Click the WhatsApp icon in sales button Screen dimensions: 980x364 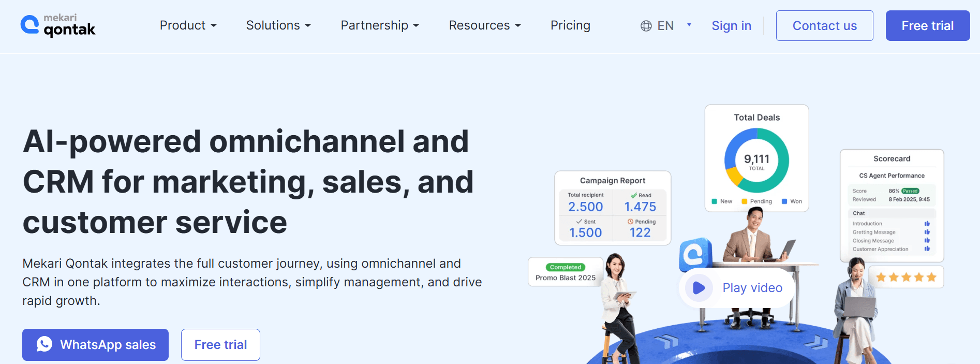(x=44, y=344)
